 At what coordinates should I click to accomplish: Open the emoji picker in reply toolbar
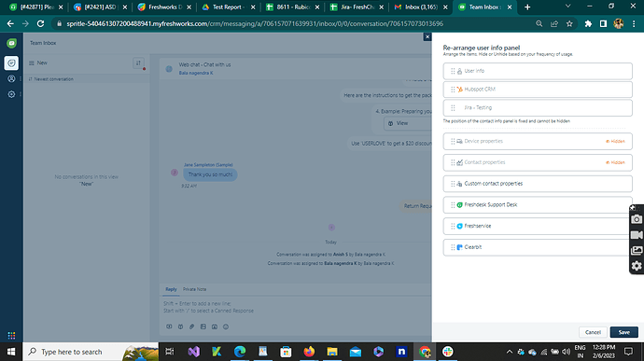(x=226, y=326)
